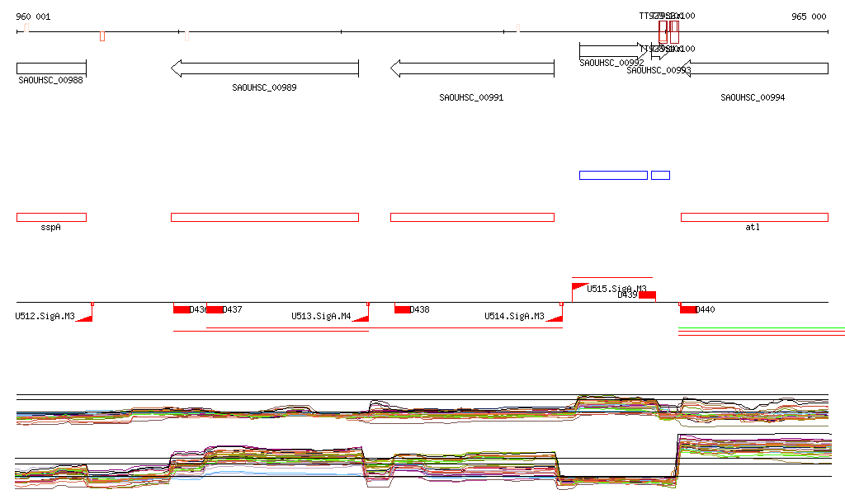Select the small blue annotation box
The width and height of the screenshot is (845, 504).
pyautogui.click(x=661, y=175)
